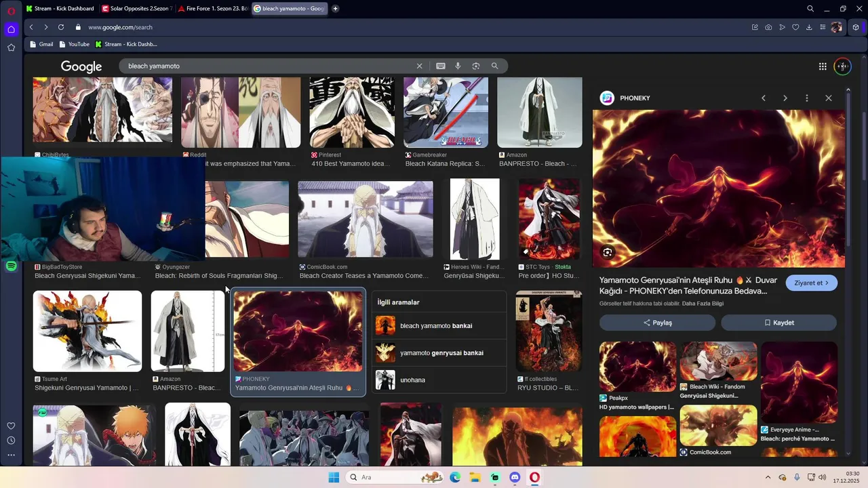868x488 pixels.
Task: Open Tsume Art Yamamoto figure thumbnail
Action: (x=87, y=331)
